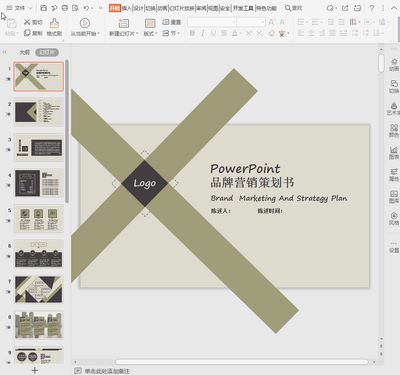This screenshot has width=400, height=375.
Task: Toggle Align Right paragraph alignment
Action: 322,33
